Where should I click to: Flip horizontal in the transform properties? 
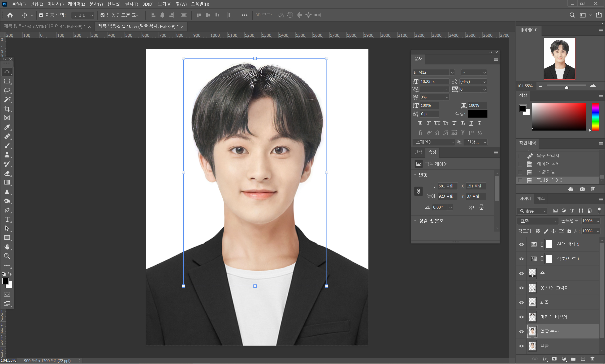pos(471,207)
